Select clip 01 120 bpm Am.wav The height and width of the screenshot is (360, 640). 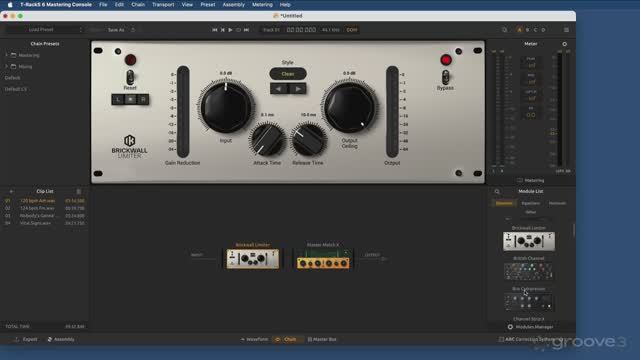coord(45,201)
